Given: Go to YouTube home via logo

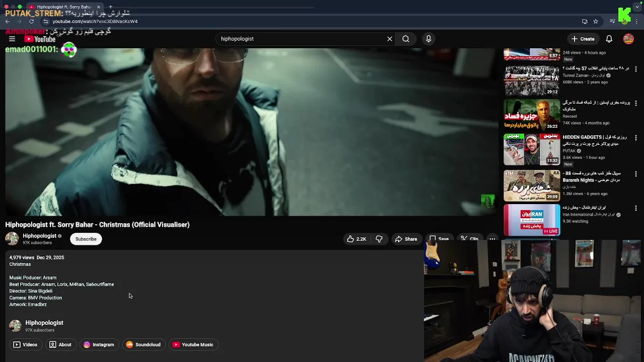Looking at the screenshot, I should (x=40, y=39).
